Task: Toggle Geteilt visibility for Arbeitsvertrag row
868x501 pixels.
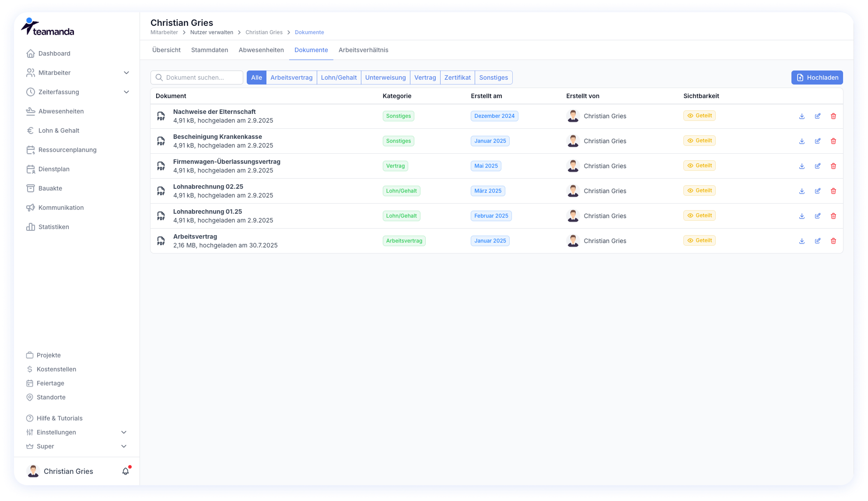Action: (x=699, y=240)
